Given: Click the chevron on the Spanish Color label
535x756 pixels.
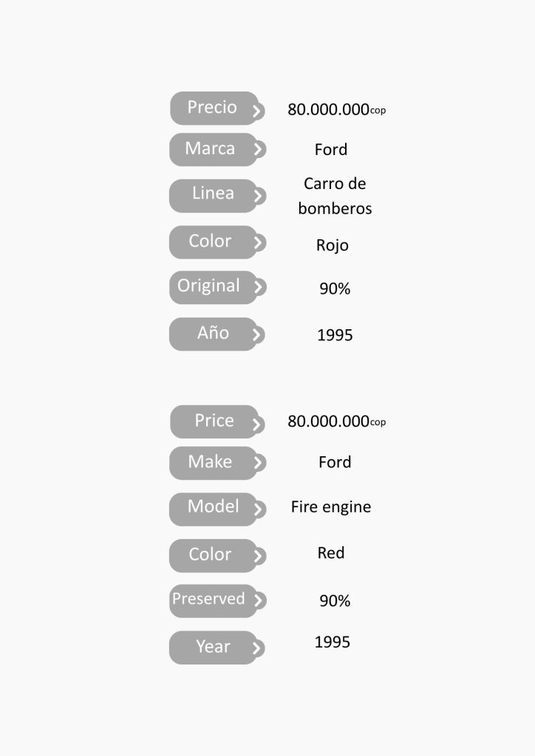Looking at the screenshot, I should pos(257,242).
